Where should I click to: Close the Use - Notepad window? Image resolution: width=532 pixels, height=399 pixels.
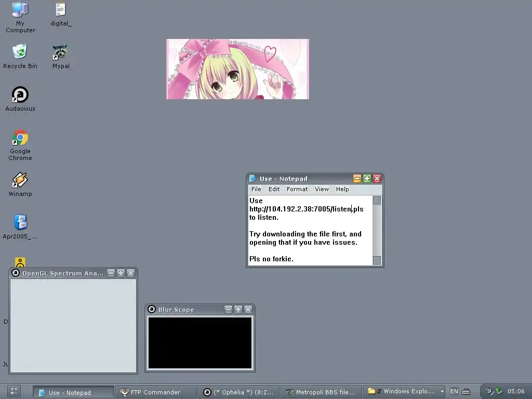tap(377, 179)
